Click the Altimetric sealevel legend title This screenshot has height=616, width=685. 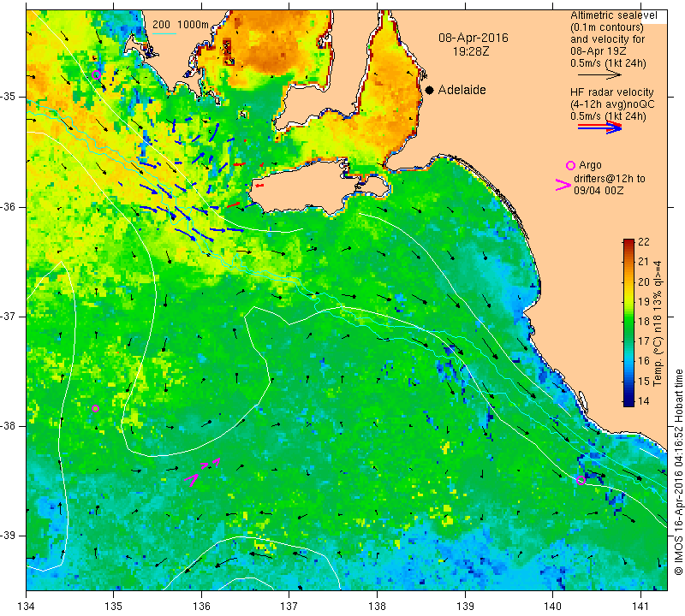(613, 15)
